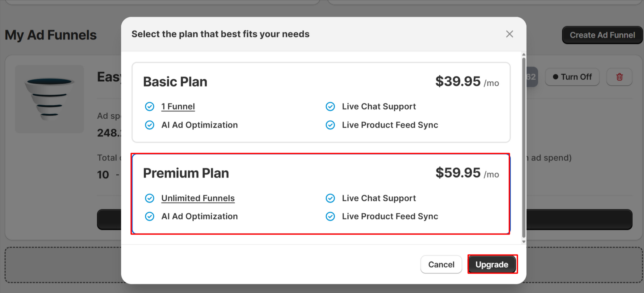The height and width of the screenshot is (293, 644).
Task: Click check icon beside Basic Live Chat Support
Action: click(330, 107)
